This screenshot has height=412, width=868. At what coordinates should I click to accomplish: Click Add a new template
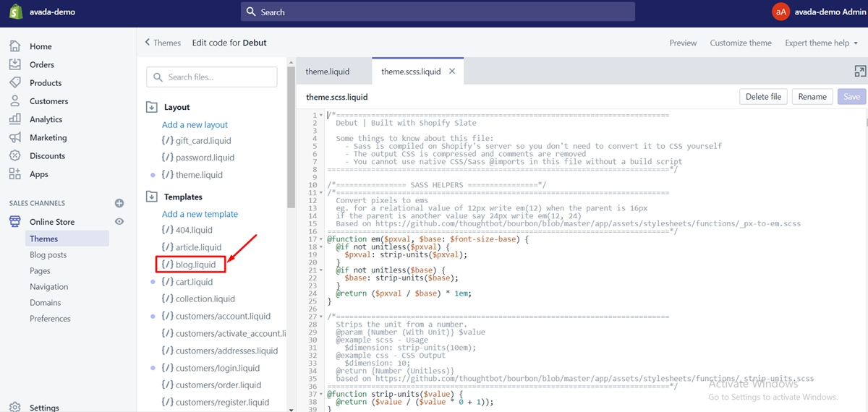point(200,214)
